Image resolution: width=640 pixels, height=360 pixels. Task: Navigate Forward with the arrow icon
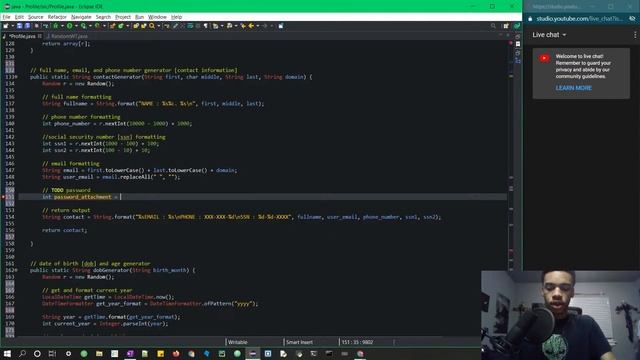point(264,26)
